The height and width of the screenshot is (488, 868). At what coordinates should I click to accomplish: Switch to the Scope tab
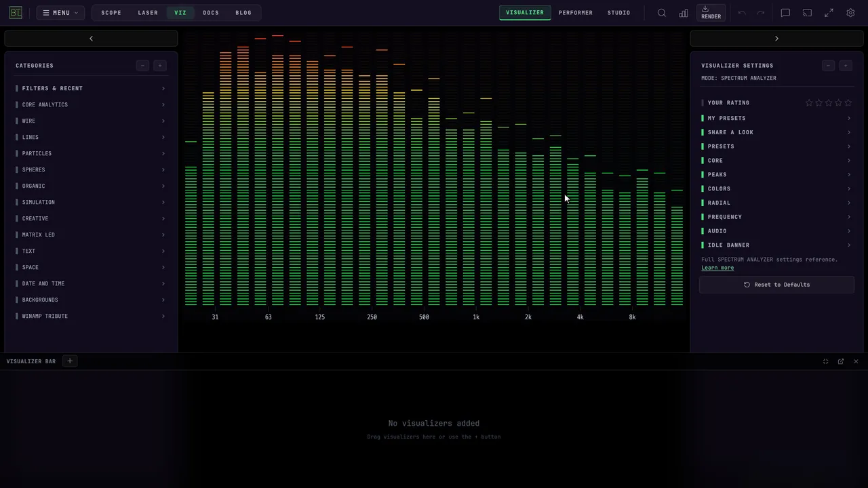pyautogui.click(x=111, y=13)
